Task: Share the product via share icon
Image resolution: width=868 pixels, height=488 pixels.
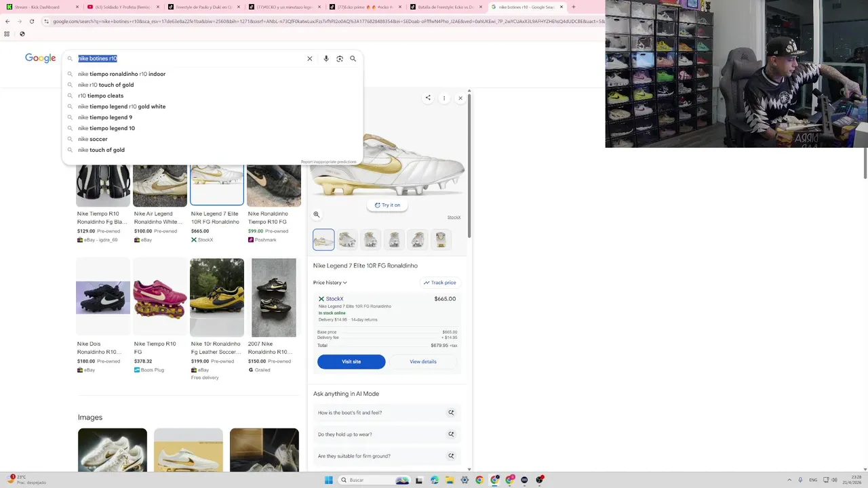Action: (428, 98)
